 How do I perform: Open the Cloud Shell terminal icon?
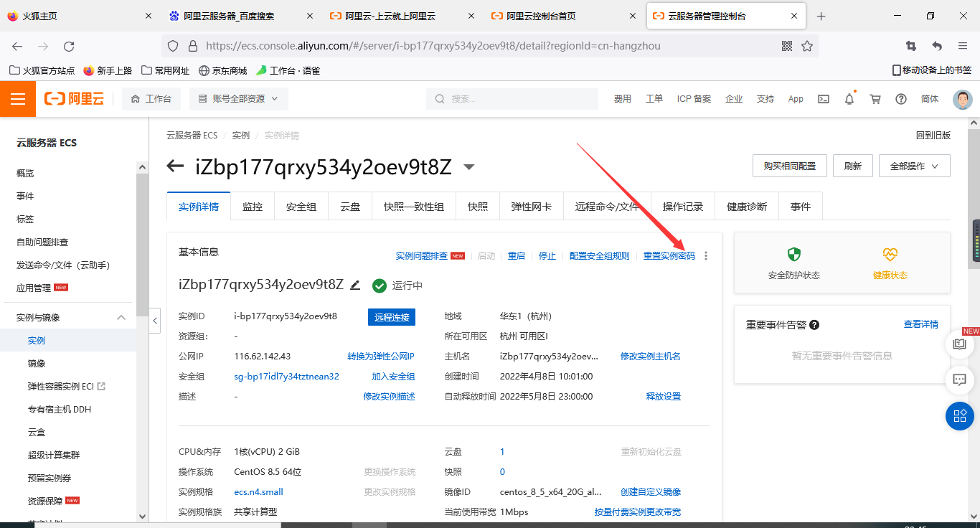[x=824, y=99]
